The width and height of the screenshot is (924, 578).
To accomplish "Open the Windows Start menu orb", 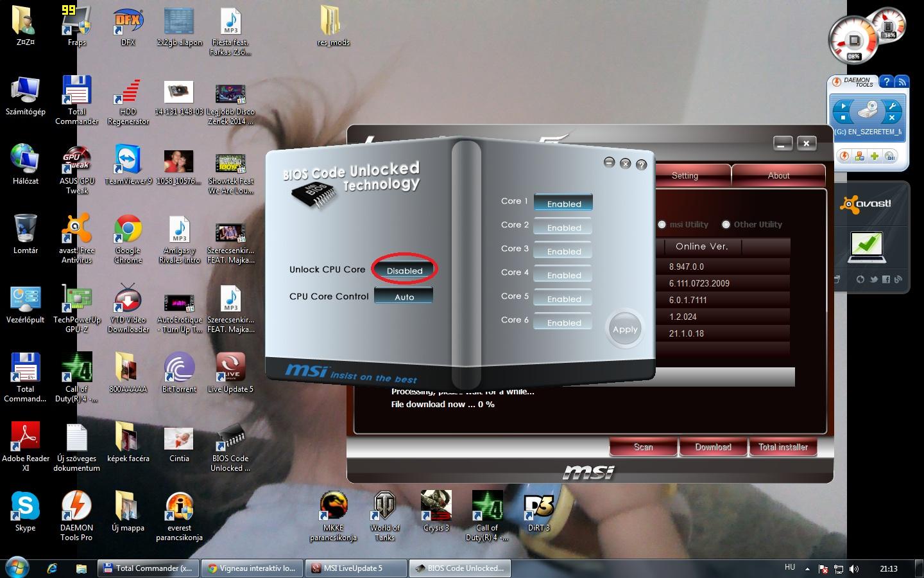I will point(17,568).
